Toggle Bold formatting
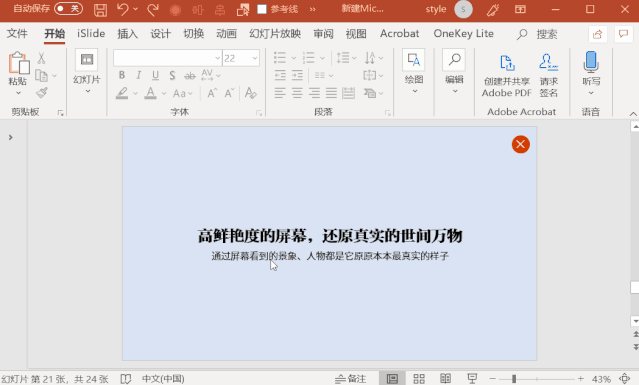Image resolution: width=639 pixels, height=385 pixels. pyautogui.click(x=121, y=75)
